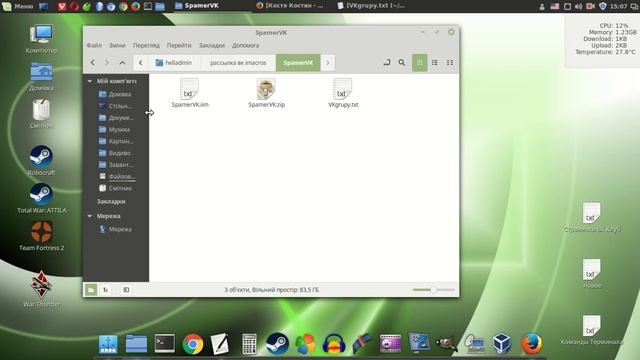
Task: Adjust the icon zoom slider
Action: (433, 290)
